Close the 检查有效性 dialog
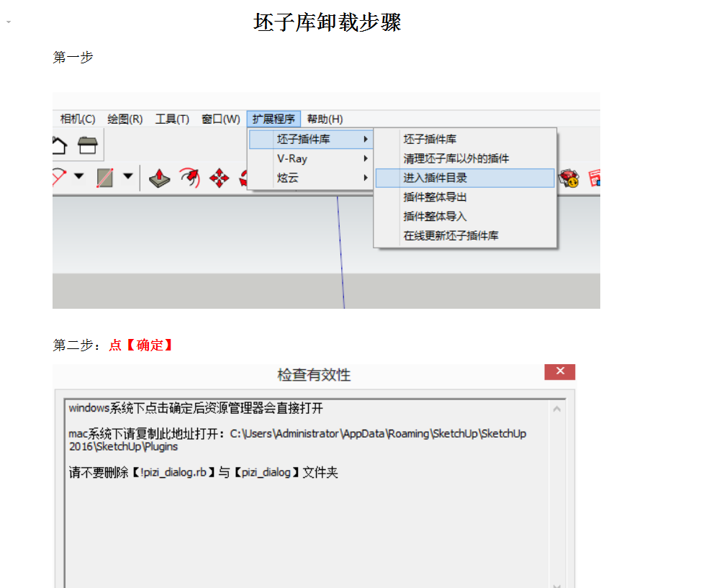The image size is (714, 588). [560, 371]
